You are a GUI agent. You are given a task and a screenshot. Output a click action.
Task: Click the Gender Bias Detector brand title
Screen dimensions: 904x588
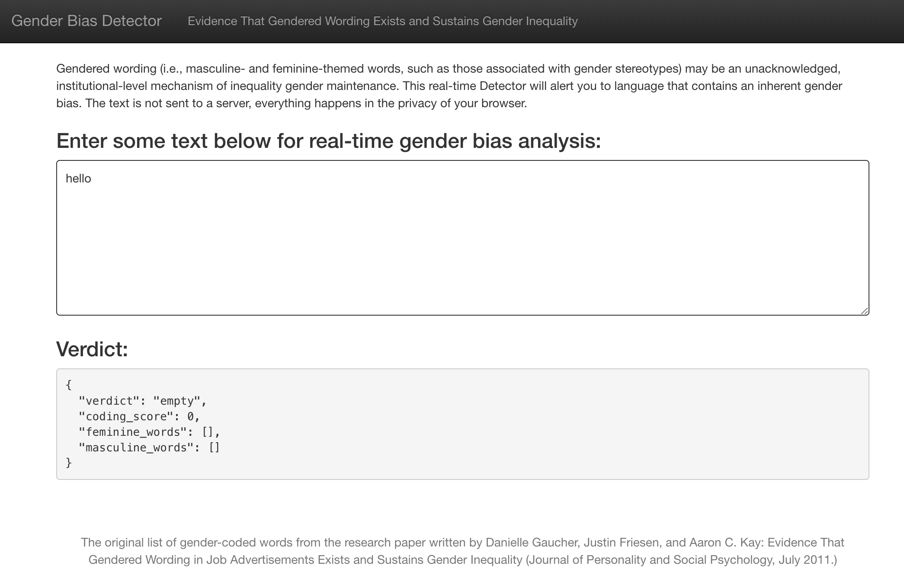click(x=87, y=20)
